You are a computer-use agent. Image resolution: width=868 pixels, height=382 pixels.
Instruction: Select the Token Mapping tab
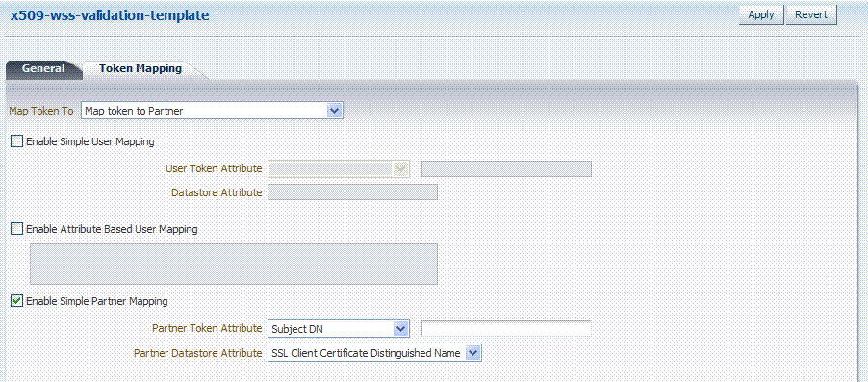(x=140, y=69)
